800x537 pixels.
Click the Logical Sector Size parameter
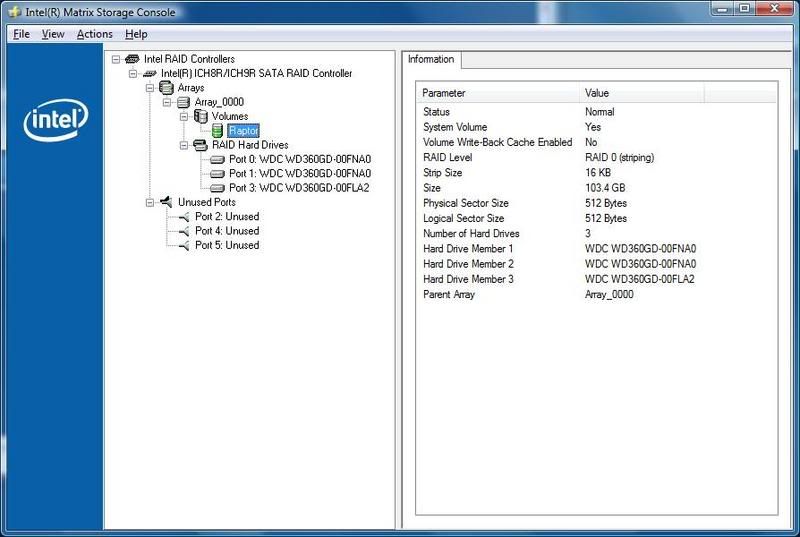[463, 218]
